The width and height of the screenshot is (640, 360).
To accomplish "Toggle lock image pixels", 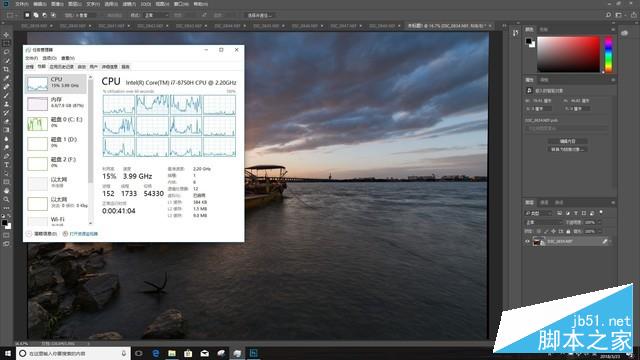I will [547, 231].
